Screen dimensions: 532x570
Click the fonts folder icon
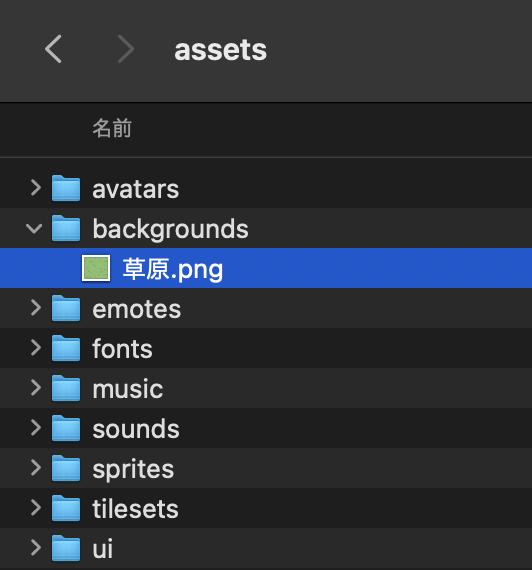coord(66,348)
